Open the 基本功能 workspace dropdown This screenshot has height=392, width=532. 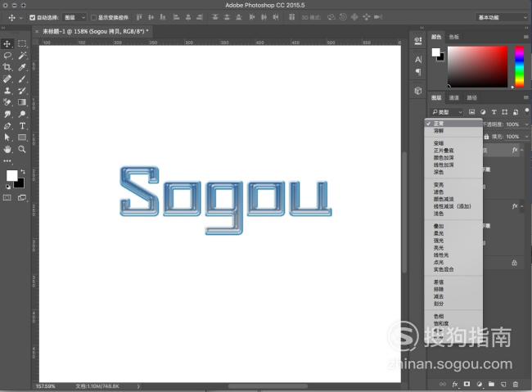pos(502,17)
